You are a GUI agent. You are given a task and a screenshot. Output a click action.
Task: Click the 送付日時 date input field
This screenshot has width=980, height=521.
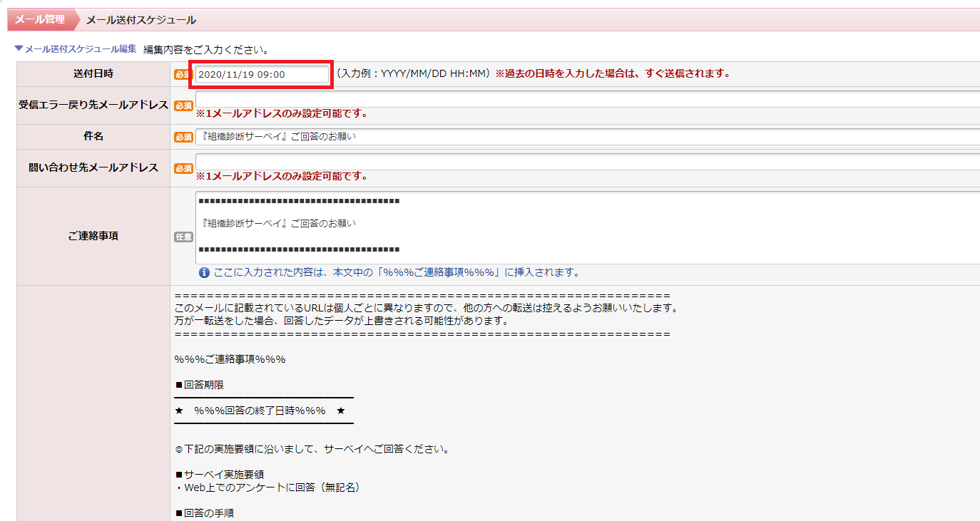point(261,74)
